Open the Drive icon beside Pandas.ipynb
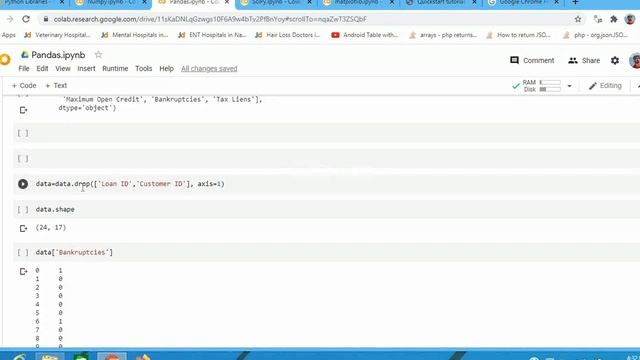Screen dimensions: 640x360 tap(25, 55)
